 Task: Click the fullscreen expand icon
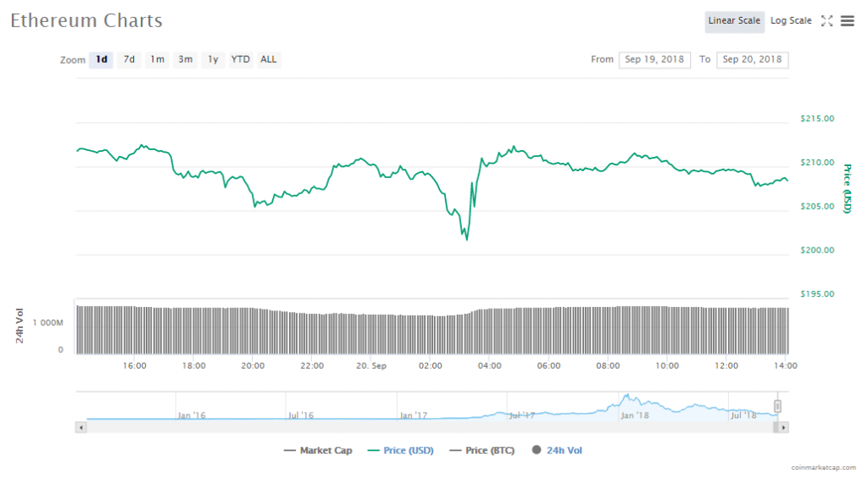coord(827,21)
